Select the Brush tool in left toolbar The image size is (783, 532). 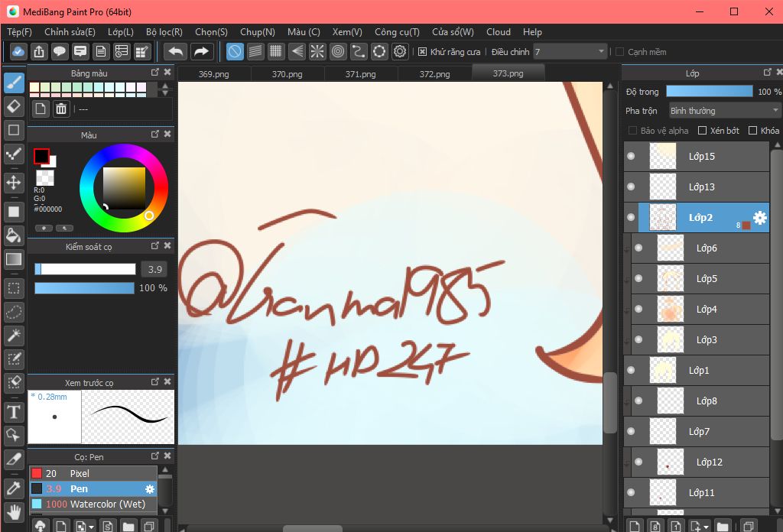[x=14, y=83]
